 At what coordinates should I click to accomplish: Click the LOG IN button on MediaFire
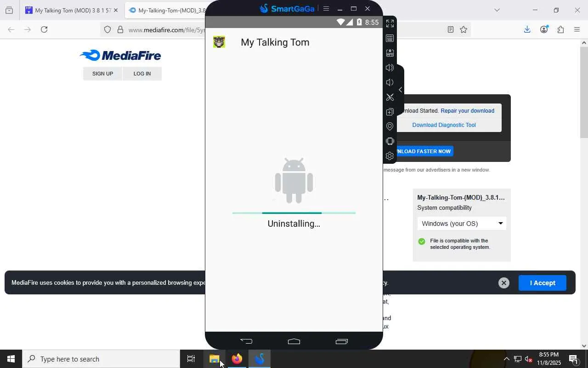tap(142, 74)
